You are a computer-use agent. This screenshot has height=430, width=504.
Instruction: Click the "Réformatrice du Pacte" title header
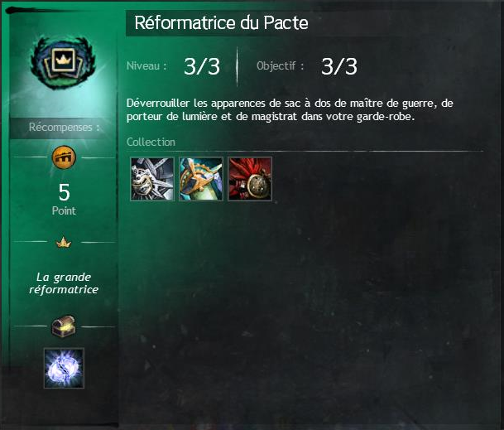[221, 23]
